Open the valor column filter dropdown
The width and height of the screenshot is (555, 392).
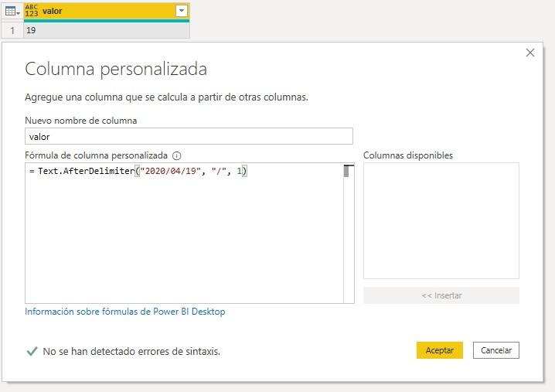[181, 11]
